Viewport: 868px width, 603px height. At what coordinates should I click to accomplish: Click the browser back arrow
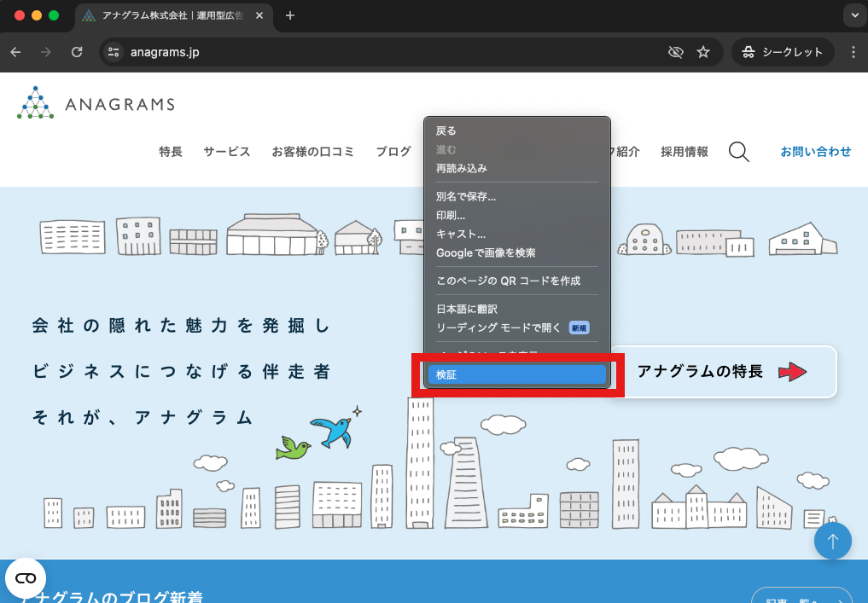pyautogui.click(x=15, y=52)
